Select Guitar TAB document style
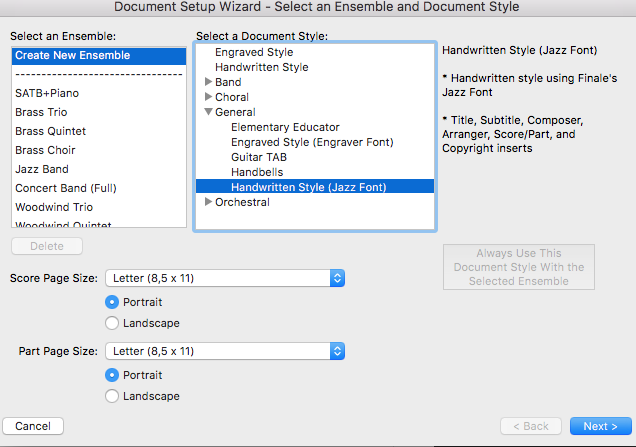 (260, 157)
